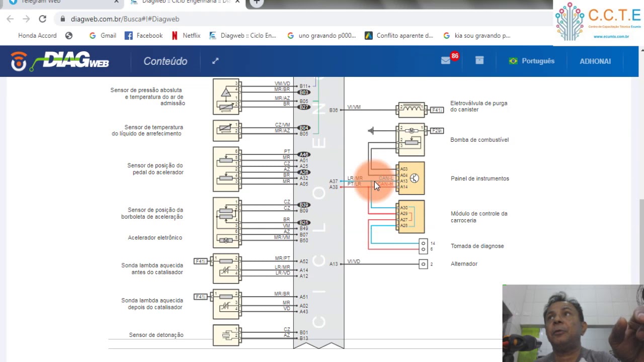Image resolution: width=644 pixels, height=362 pixels.
Task: Click 'Sensor de temperatura do líquido de arrefecimento'
Action: [147, 130]
